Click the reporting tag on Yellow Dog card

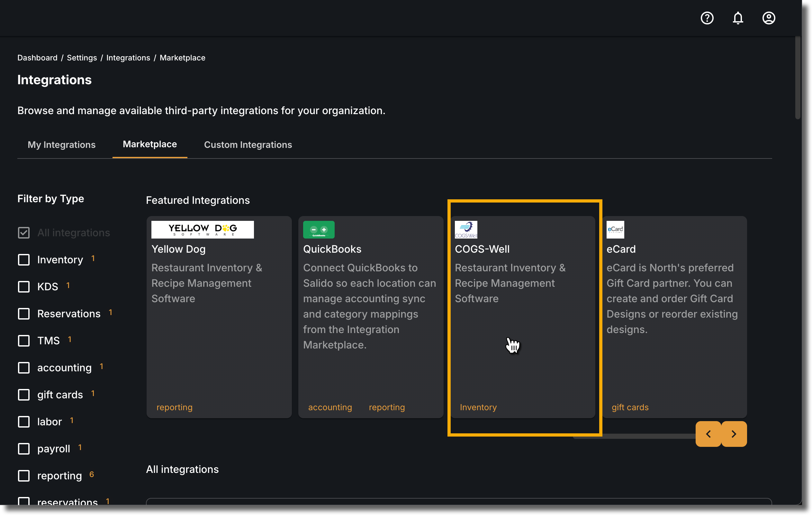coord(174,407)
